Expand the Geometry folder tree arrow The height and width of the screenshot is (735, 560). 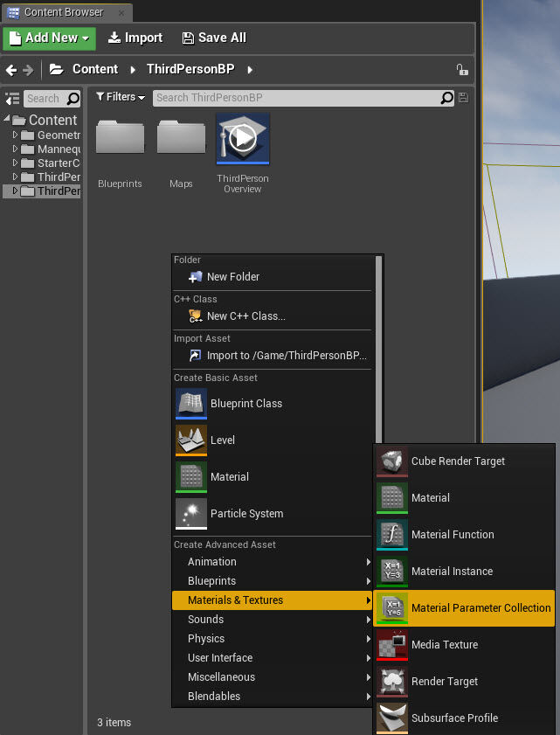tap(15, 135)
